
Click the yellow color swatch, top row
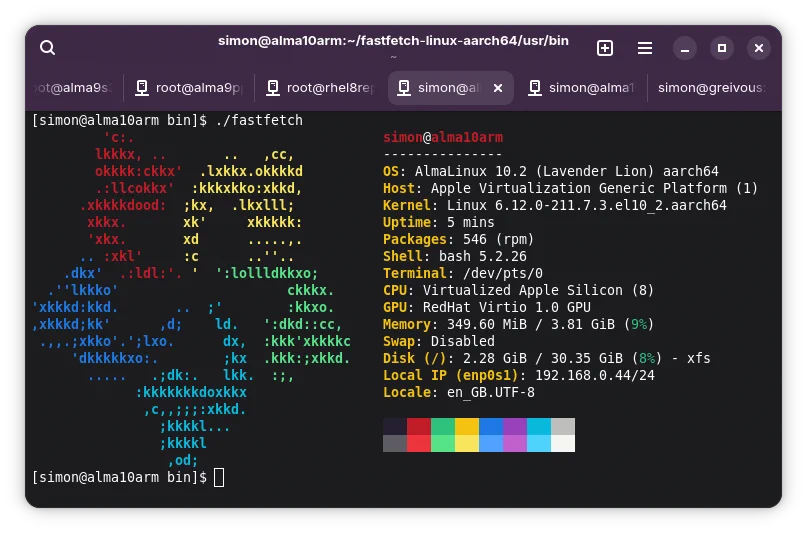(x=467, y=427)
